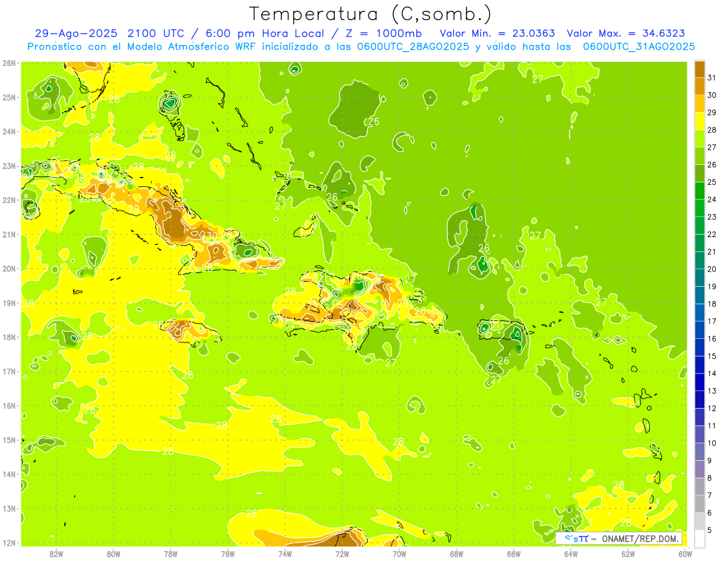Click the "24N" latitude axis label
This screenshot has height=562, width=728.
tap(9, 132)
